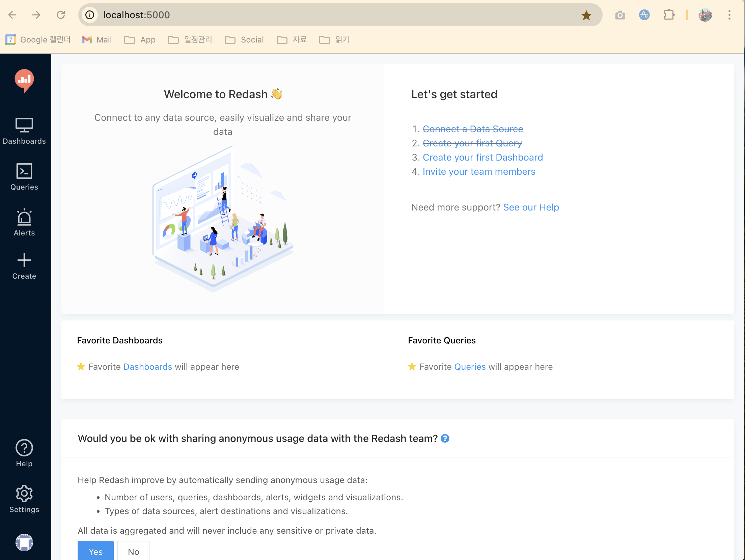Click the bookmark star in address bar
The width and height of the screenshot is (745, 560).
pos(586,15)
